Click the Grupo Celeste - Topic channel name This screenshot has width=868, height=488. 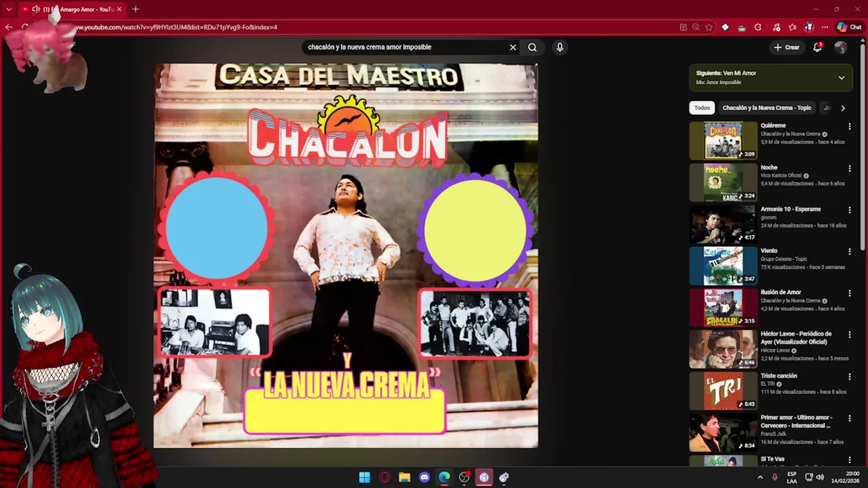[x=783, y=259]
